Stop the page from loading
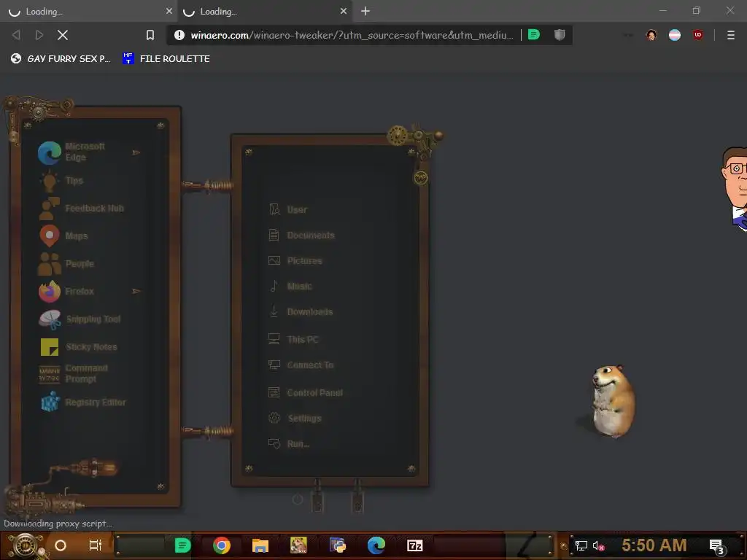This screenshot has width=747, height=560. [63, 35]
